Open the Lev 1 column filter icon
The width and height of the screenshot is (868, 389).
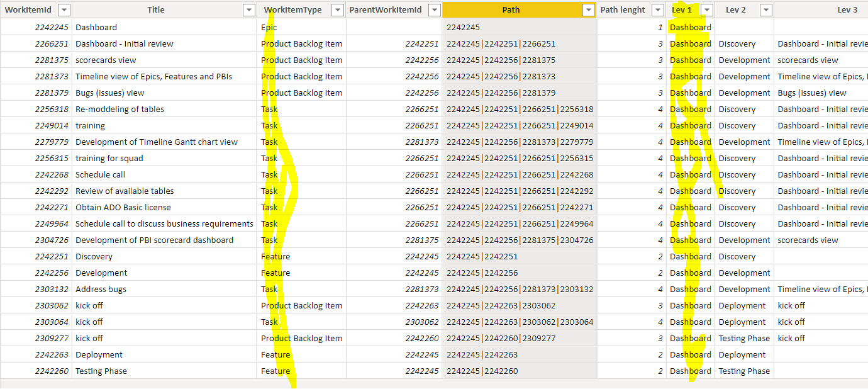(707, 9)
